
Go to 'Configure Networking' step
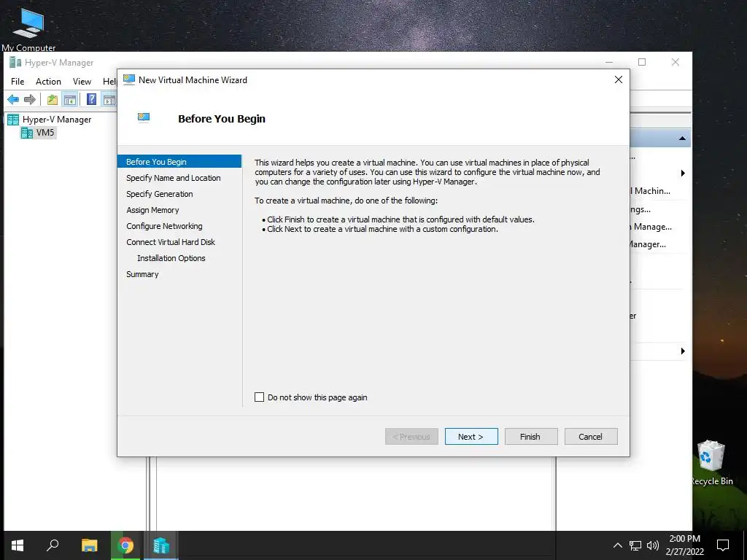pyautogui.click(x=164, y=226)
